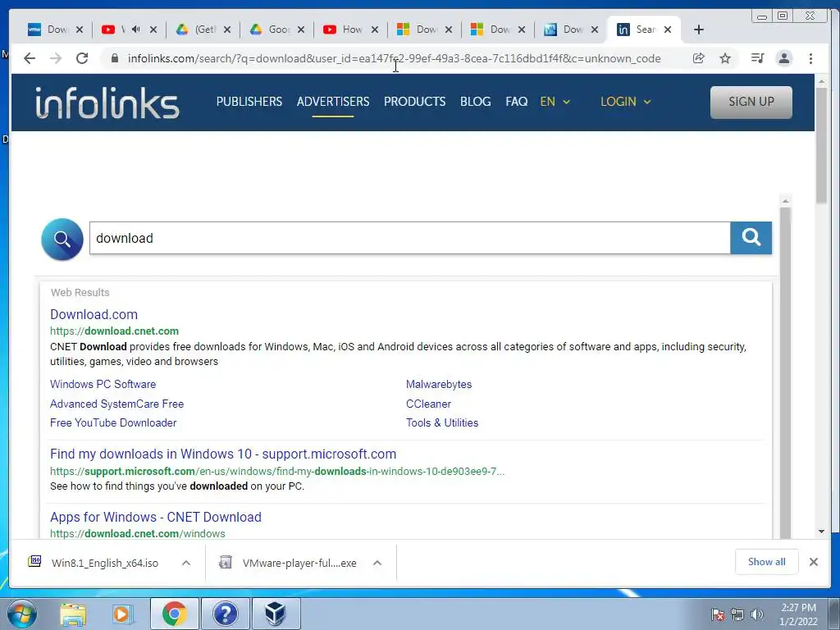
Task: Close the Search infolinks tab
Action: click(668, 30)
